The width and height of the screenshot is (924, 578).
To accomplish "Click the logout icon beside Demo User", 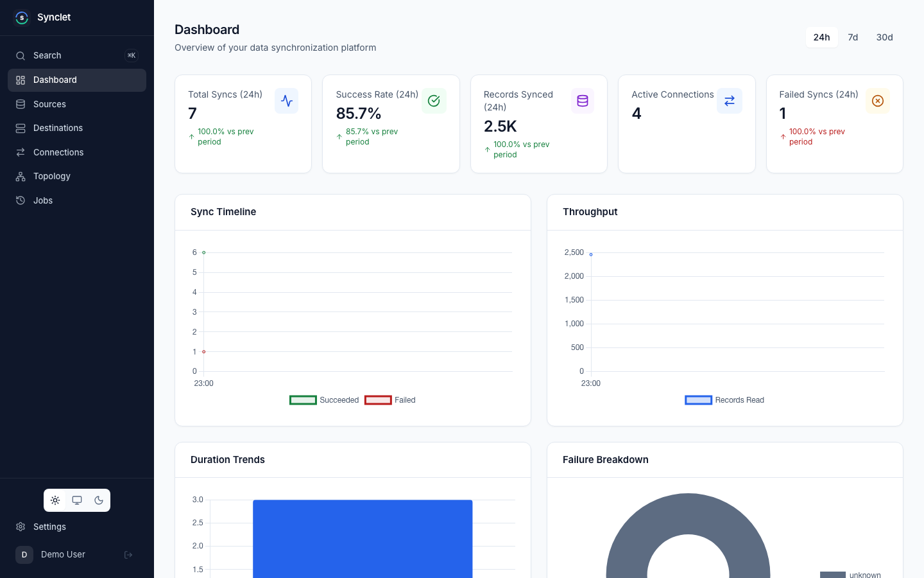I will click(128, 555).
